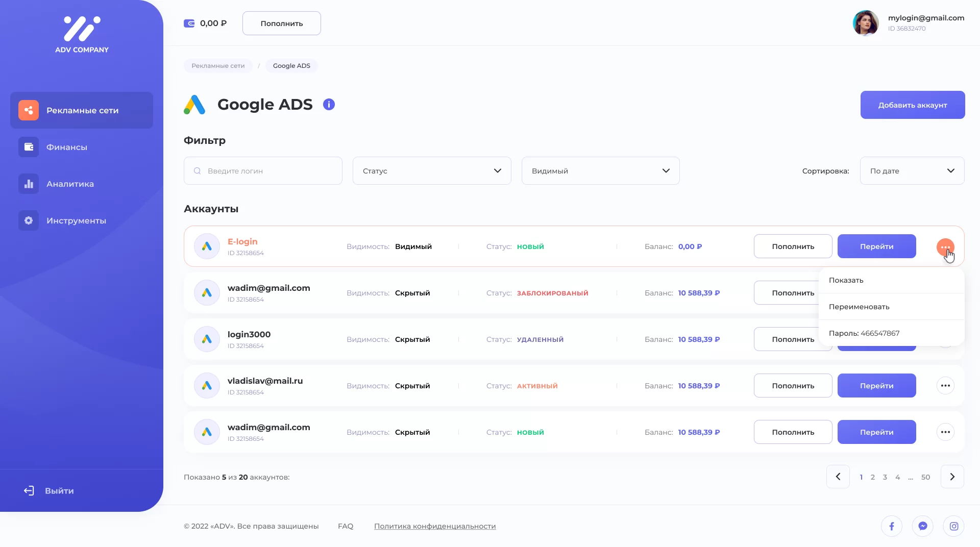Image resolution: width=980 pixels, height=547 pixels.
Task: Click the Аналитика chart icon in sidebar
Action: pos(29,184)
